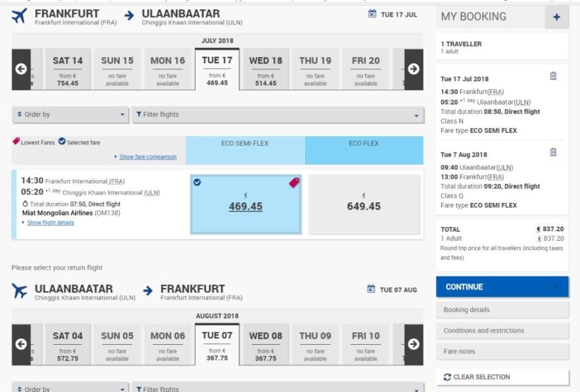Go to later return dates with right arrow
The width and height of the screenshot is (580, 392).
[414, 344]
